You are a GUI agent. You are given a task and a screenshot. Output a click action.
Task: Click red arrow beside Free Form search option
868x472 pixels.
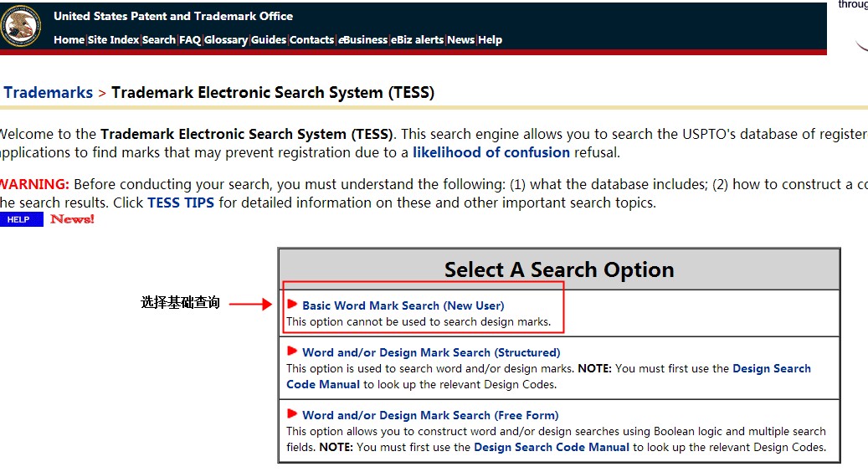click(x=292, y=414)
